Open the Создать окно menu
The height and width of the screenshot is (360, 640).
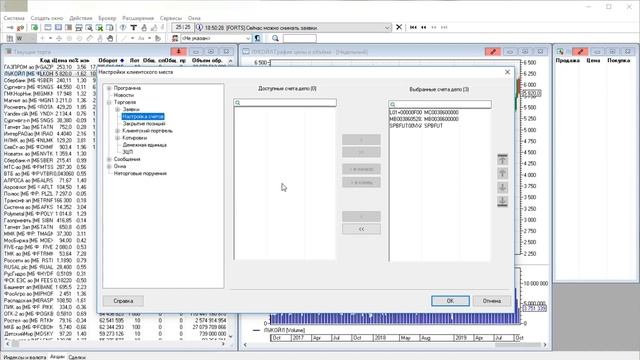pos(47,18)
